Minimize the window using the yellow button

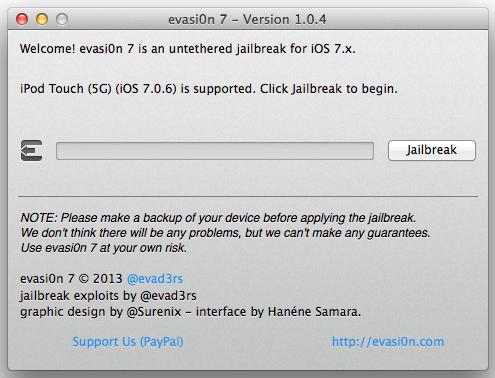coord(42,19)
